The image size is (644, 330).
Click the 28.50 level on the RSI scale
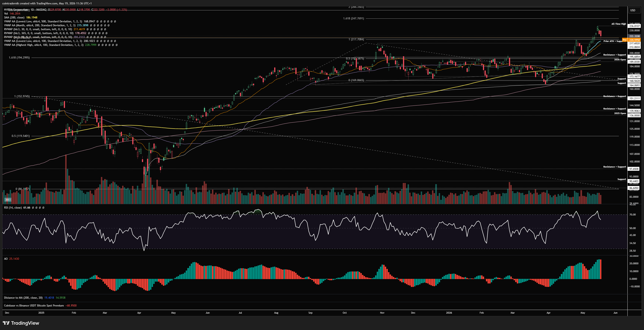(632, 251)
